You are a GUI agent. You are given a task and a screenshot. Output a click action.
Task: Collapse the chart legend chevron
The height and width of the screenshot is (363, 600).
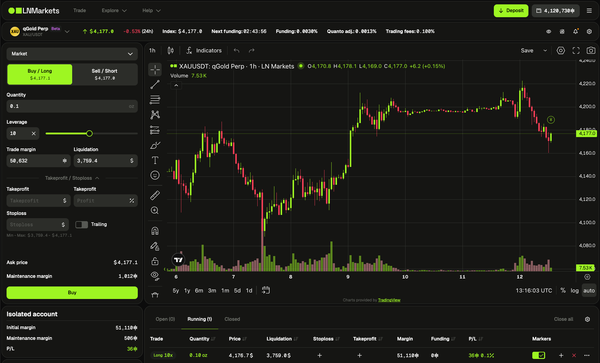coord(176,85)
